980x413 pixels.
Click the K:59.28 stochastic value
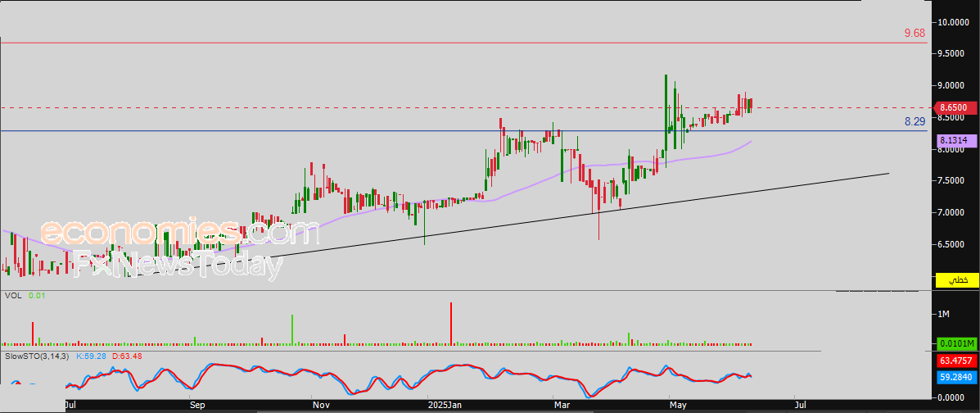[x=91, y=356]
